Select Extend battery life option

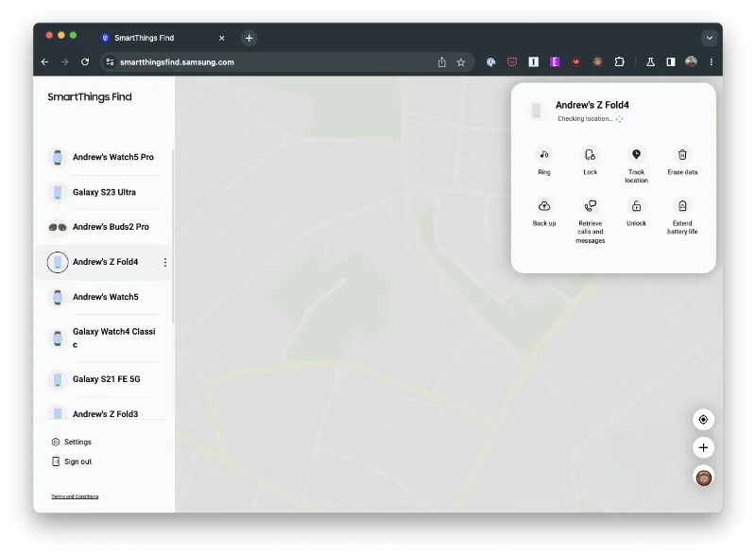point(682,205)
